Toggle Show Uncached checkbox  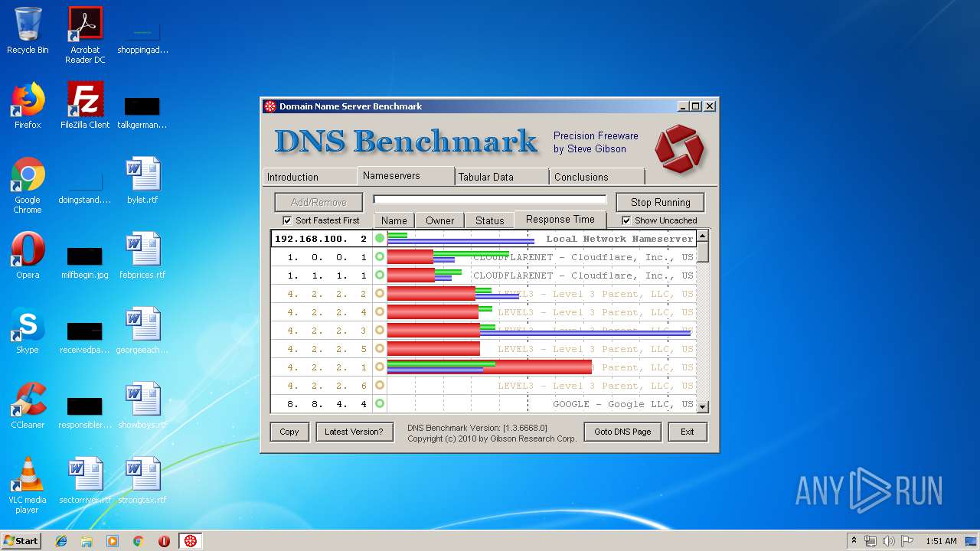[x=626, y=220]
